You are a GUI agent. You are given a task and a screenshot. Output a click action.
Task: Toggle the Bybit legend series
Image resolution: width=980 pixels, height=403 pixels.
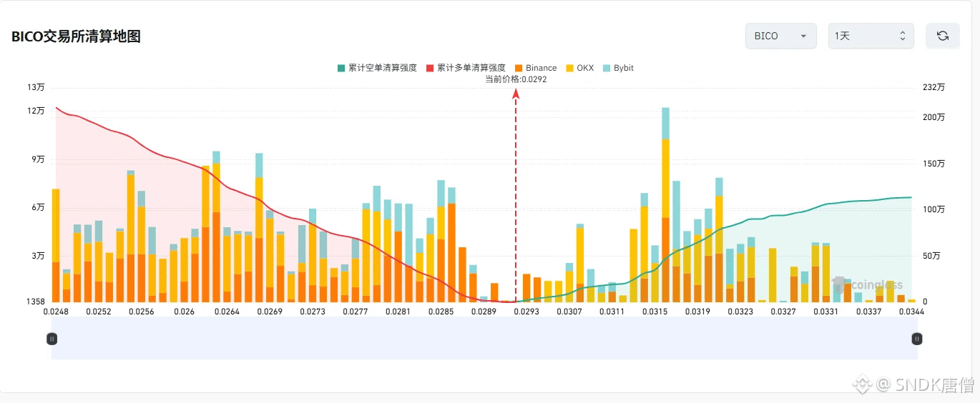pos(618,68)
